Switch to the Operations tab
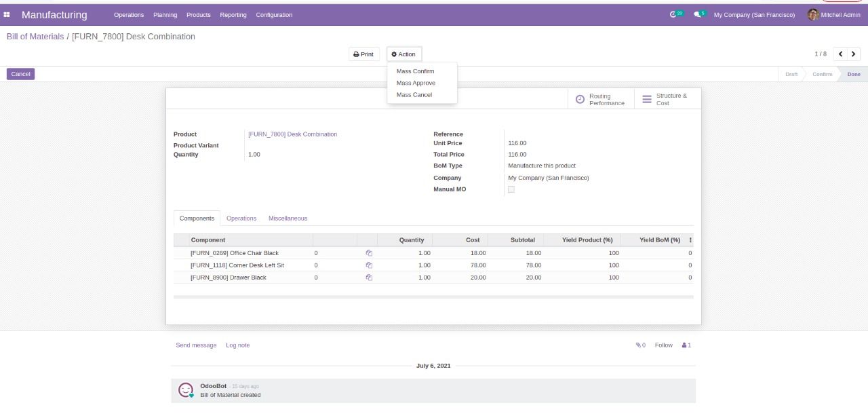The image size is (868, 420). click(x=241, y=218)
